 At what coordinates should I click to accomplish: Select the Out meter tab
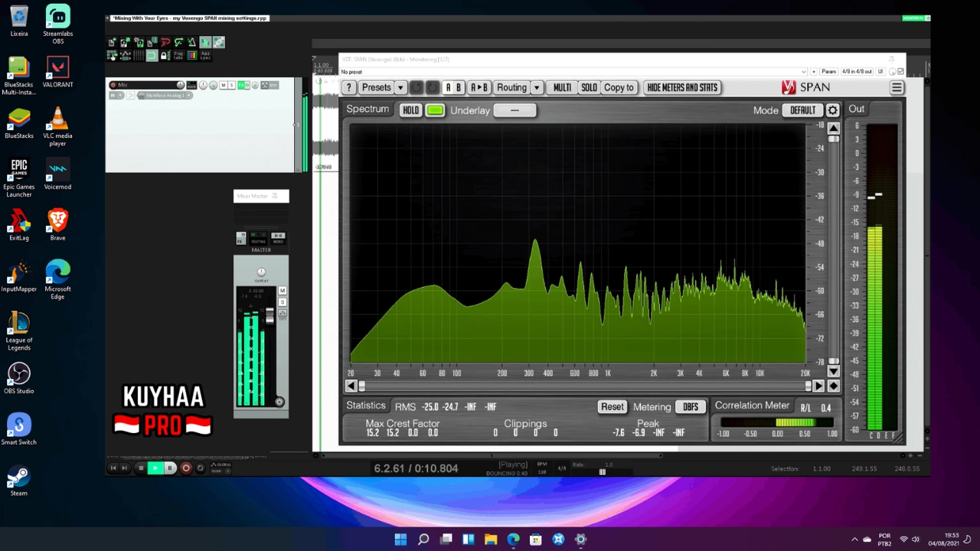[x=856, y=109]
